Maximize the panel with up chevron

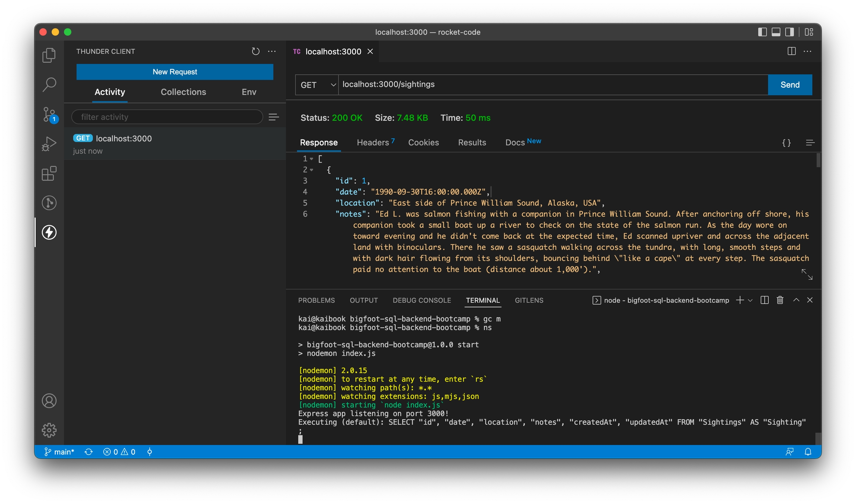coord(796,300)
